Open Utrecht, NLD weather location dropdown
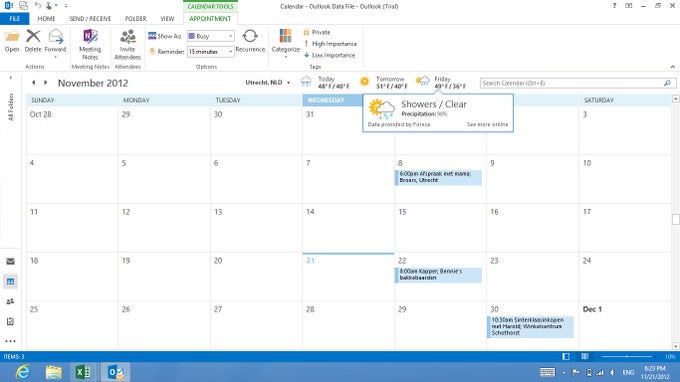The width and height of the screenshot is (680, 382). click(268, 82)
